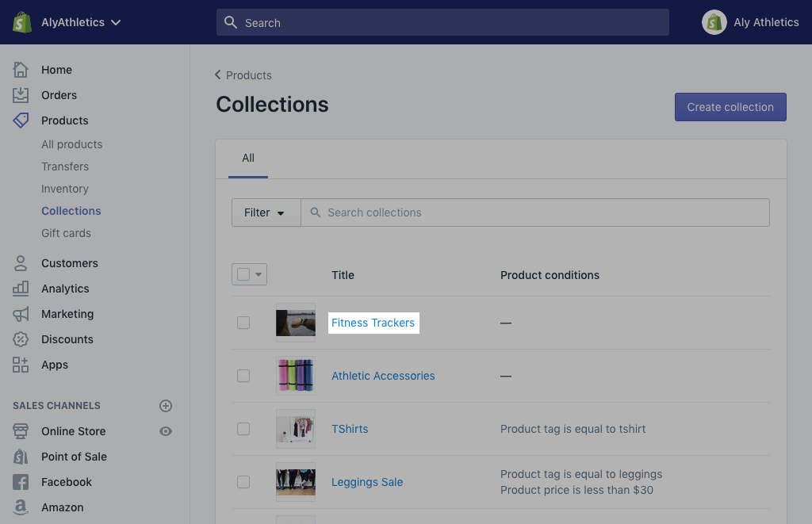The image size is (812, 524).
Task: Click the TShirts collection thumbnail image
Action: 295,429
